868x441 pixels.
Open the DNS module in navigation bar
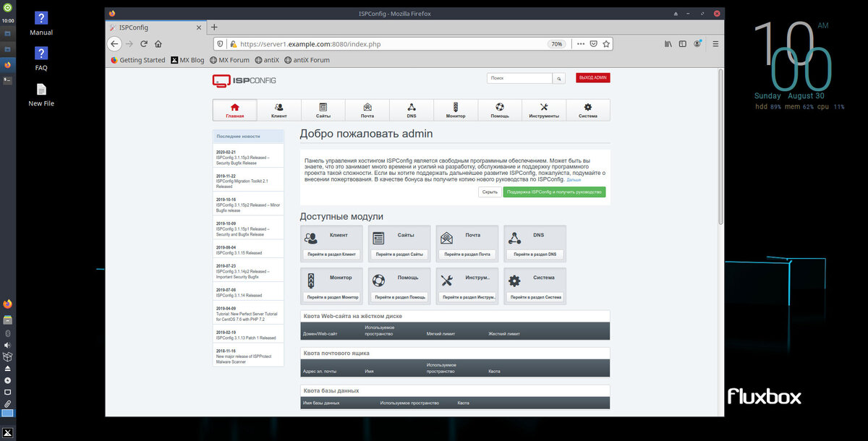click(x=412, y=110)
